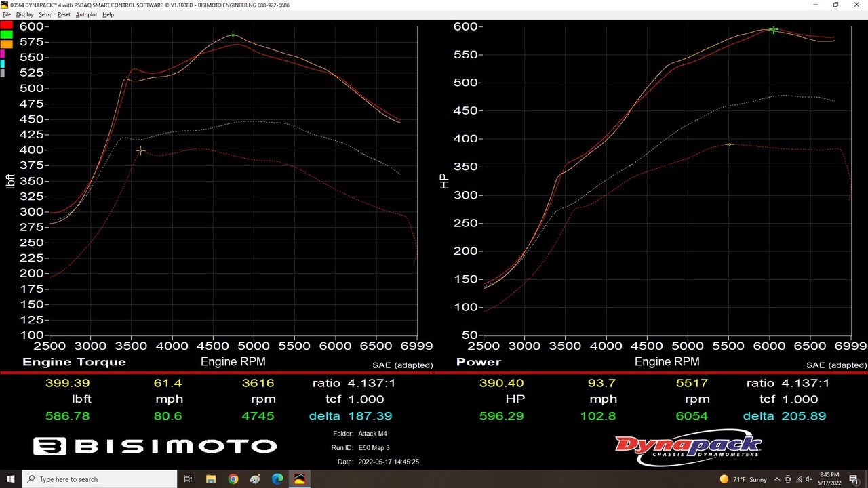Click the 4745 rpm reading

tap(258, 415)
